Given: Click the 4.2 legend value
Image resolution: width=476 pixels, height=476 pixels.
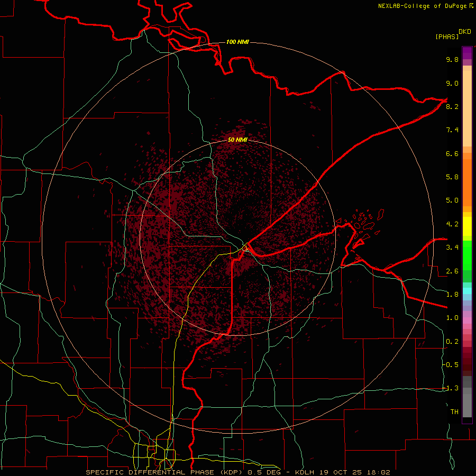Looking at the screenshot, I should [452, 224].
